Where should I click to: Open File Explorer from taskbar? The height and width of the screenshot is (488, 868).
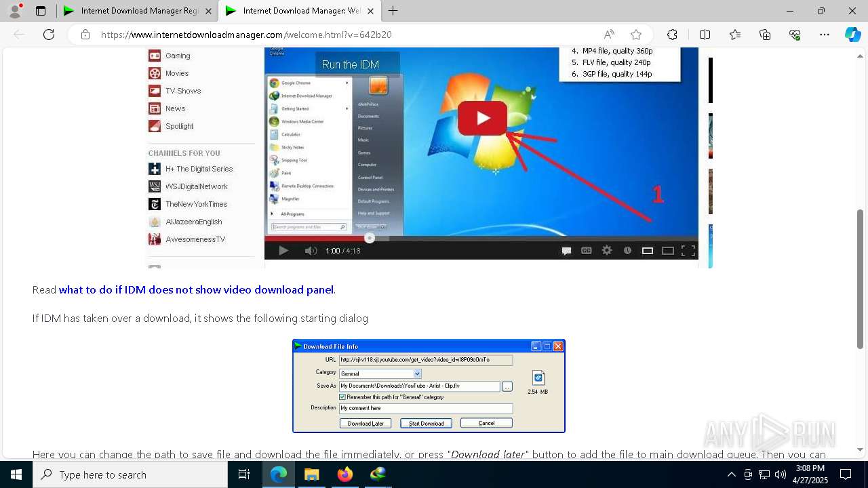point(311,474)
